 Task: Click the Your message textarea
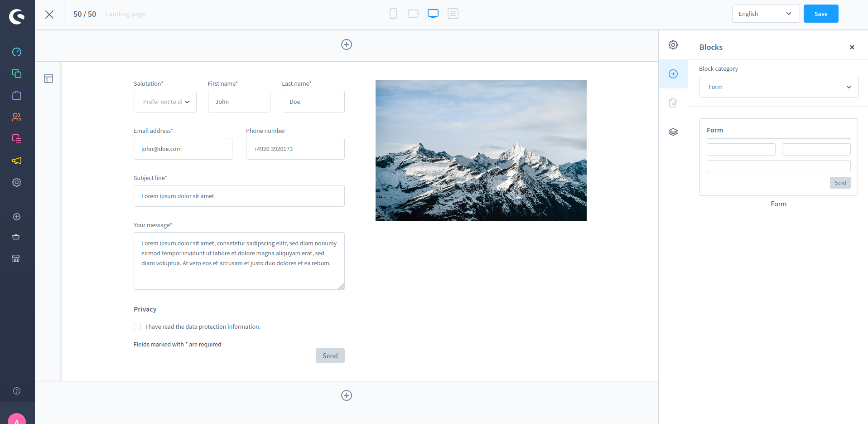click(239, 261)
